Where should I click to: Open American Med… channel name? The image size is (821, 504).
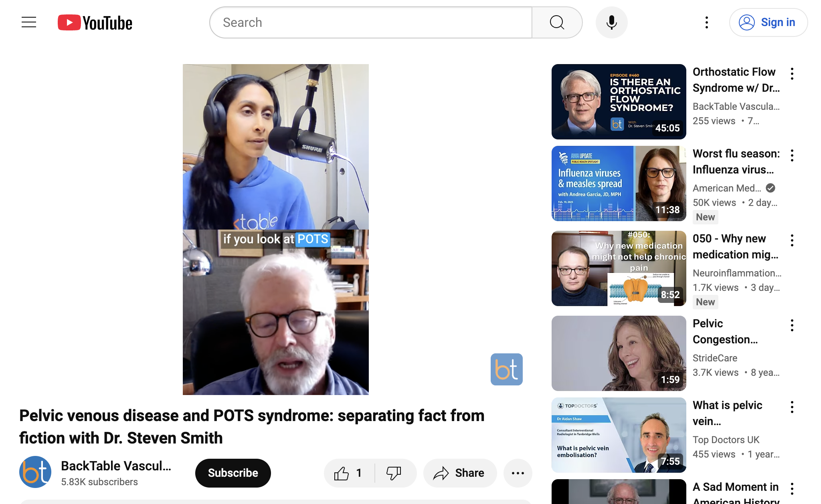click(x=727, y=188)
